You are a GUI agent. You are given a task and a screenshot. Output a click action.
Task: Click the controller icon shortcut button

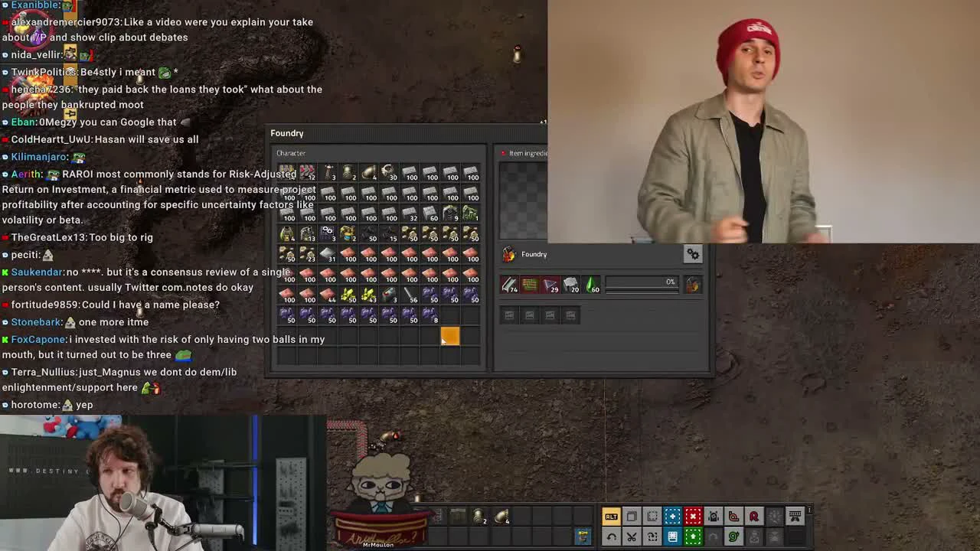[795, 517]
